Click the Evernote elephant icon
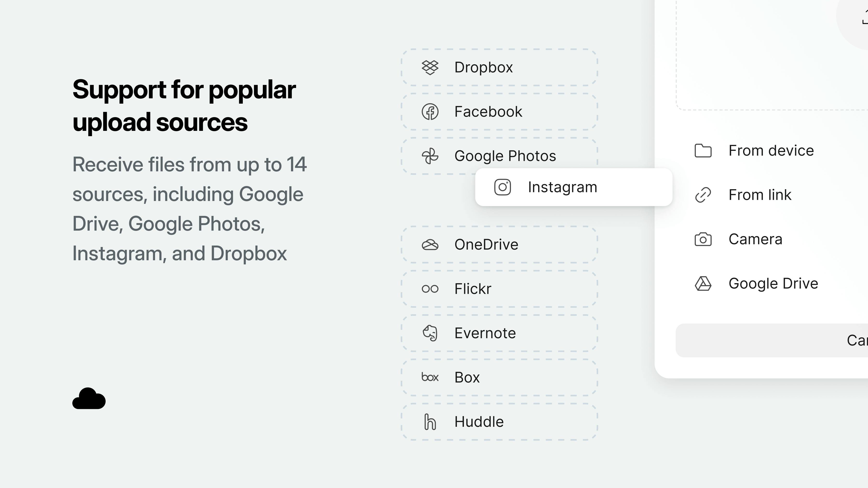Screen dimensions: 868x488 (x=430, y=333)
